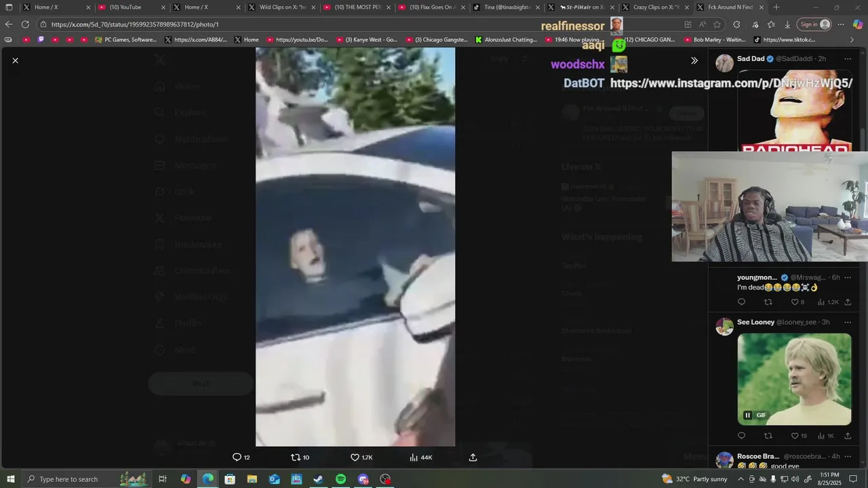
Task: Pause the GIF in See Looney's reply
Action: point(747,415)
